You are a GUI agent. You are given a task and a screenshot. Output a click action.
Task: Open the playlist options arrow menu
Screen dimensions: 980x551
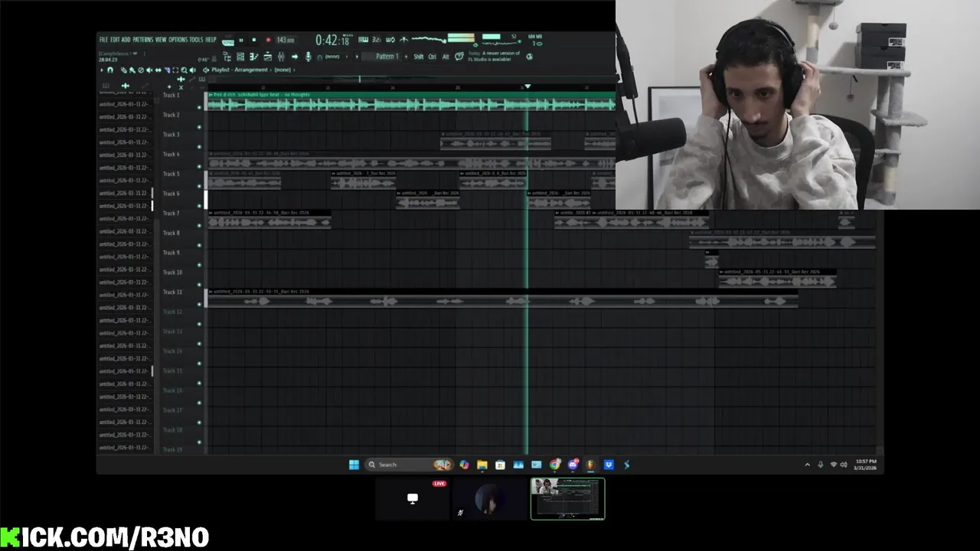tap(102, 70)
